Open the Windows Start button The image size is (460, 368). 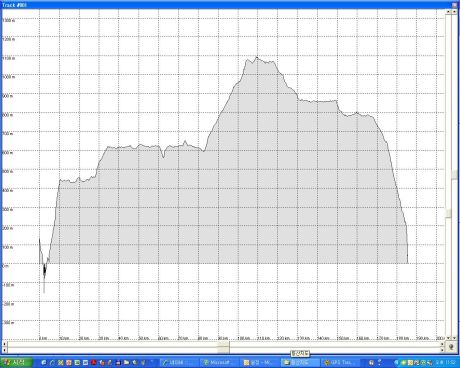click(16, 362)
